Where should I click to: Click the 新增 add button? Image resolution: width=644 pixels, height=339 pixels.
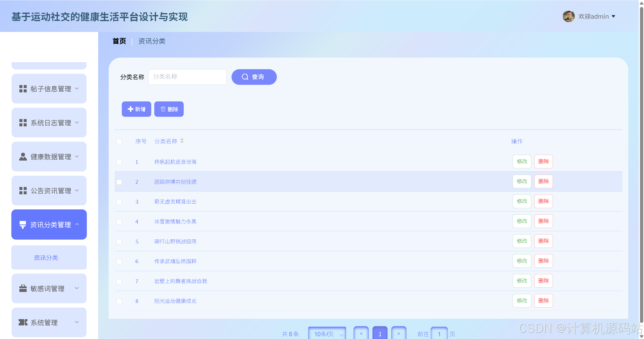coord(136,109)
